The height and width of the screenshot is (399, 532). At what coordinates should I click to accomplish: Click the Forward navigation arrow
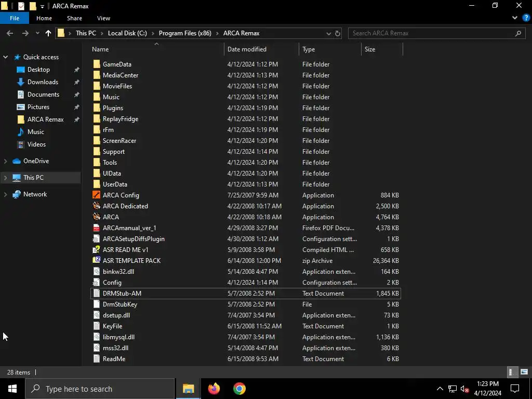pyautogui.click(x=25, y=33)
